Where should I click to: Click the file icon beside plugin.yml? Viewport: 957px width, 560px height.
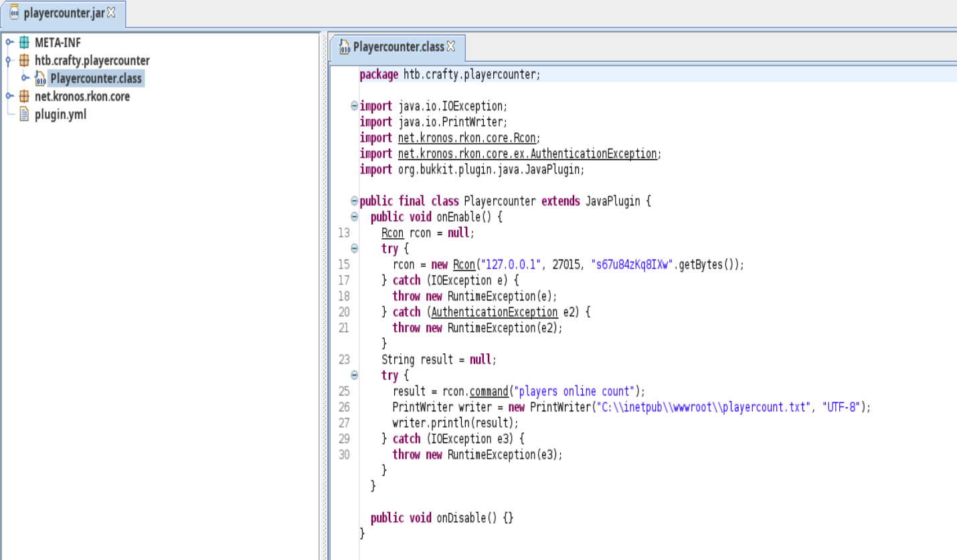(x=24, y=114)
